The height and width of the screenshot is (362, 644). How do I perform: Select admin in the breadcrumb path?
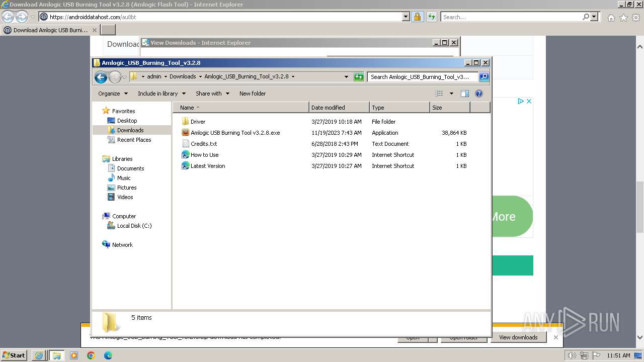click(154, 77)
